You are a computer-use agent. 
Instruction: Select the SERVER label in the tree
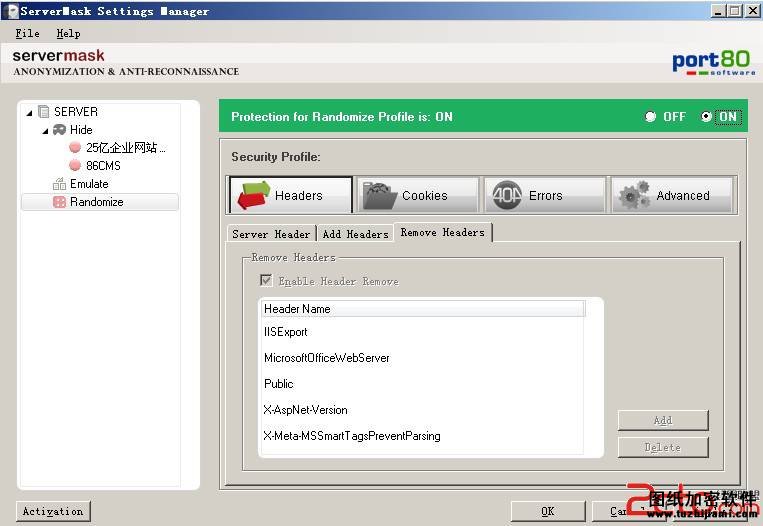coord(76,112)
